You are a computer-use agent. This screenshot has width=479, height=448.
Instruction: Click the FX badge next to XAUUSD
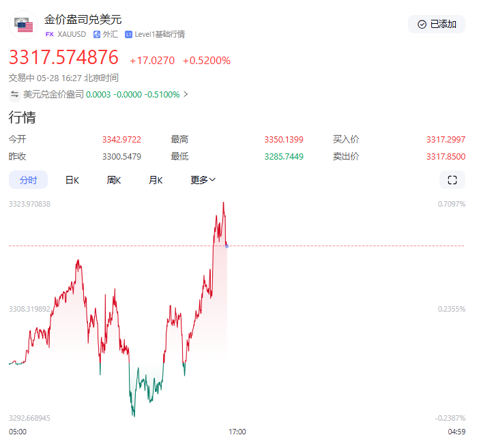49,34
